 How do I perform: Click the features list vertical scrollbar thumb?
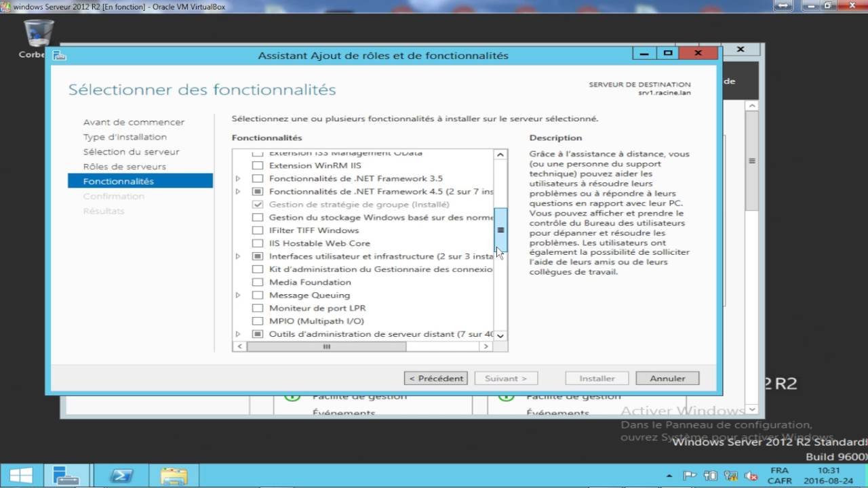tap(500, 230)
